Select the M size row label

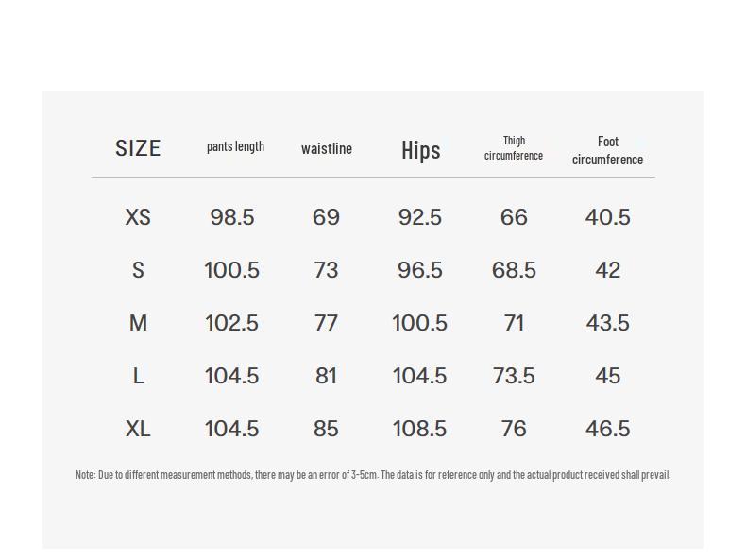(x=138, y=323)
